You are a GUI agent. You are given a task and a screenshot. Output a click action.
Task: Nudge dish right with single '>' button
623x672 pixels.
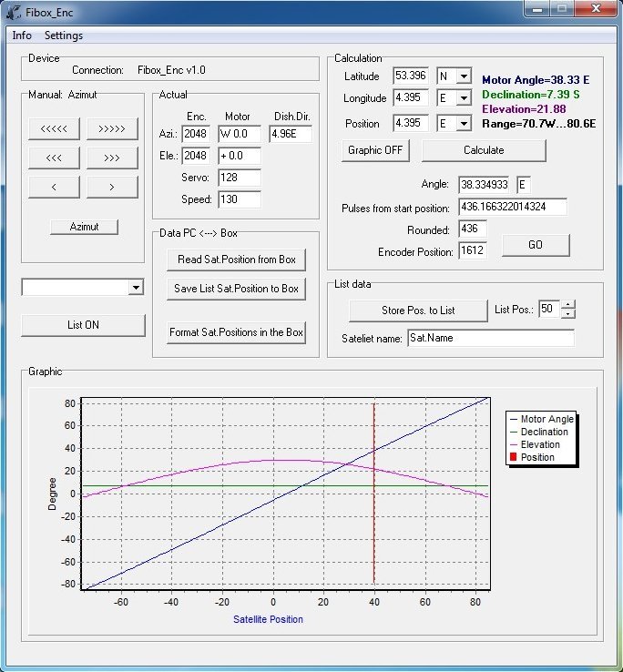(112, 187)
